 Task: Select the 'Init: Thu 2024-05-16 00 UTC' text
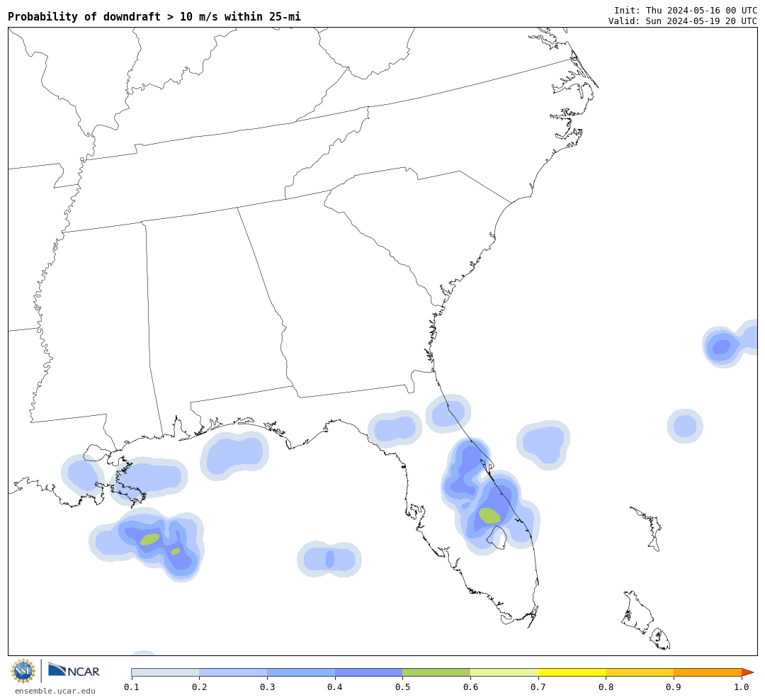tap(686, 10)
